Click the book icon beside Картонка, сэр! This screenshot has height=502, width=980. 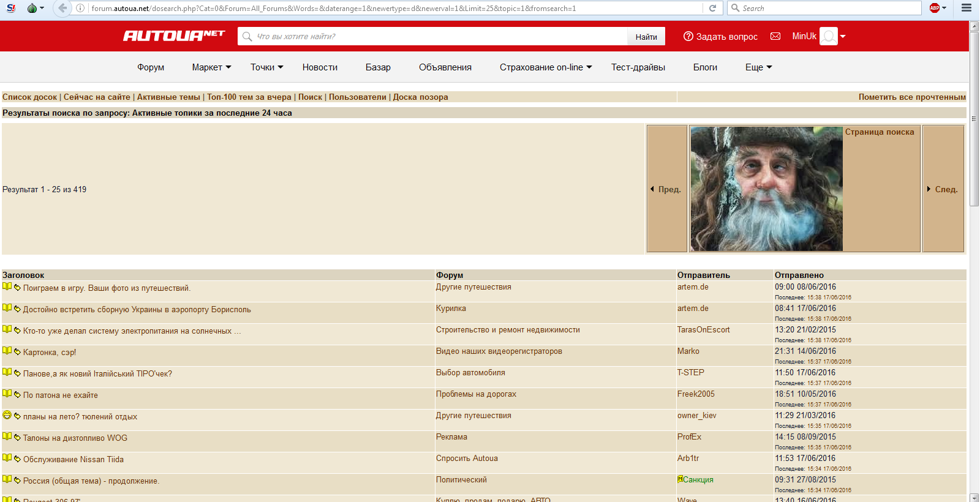[x=7, y=351]
